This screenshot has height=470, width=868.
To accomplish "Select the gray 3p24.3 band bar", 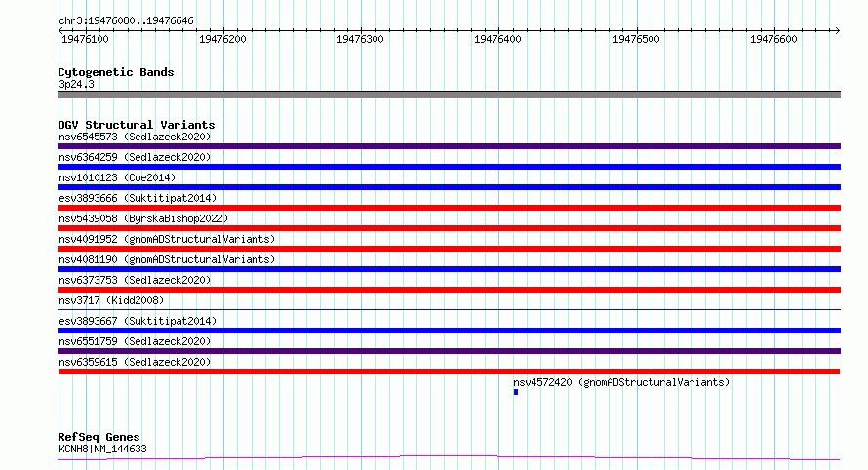I will 449,95.
